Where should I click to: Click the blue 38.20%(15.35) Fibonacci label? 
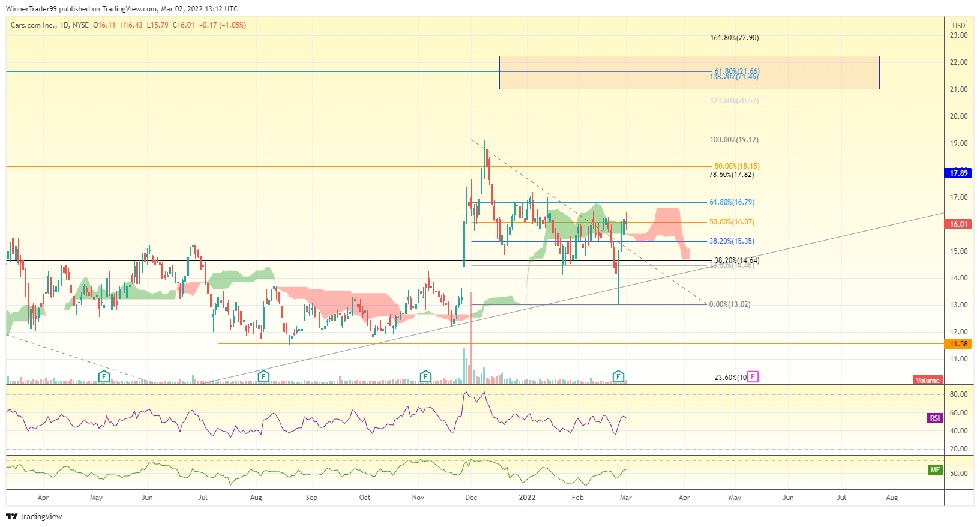click(x=732, y=241)
